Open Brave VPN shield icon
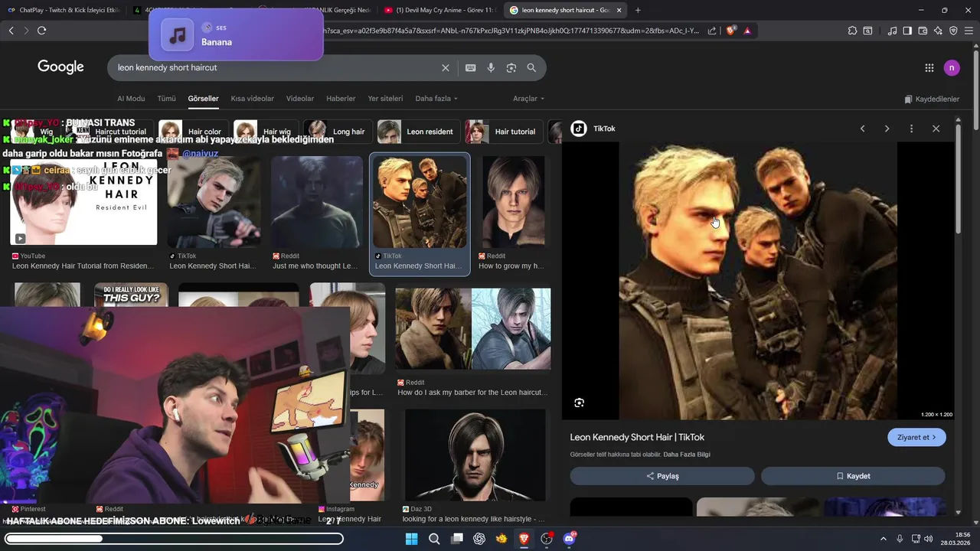This screenshot has height=551, width=980. [x=953, y=31]
